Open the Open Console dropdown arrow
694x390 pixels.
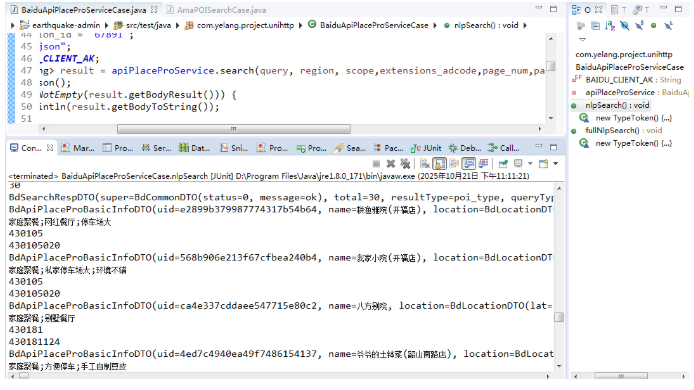555,164
